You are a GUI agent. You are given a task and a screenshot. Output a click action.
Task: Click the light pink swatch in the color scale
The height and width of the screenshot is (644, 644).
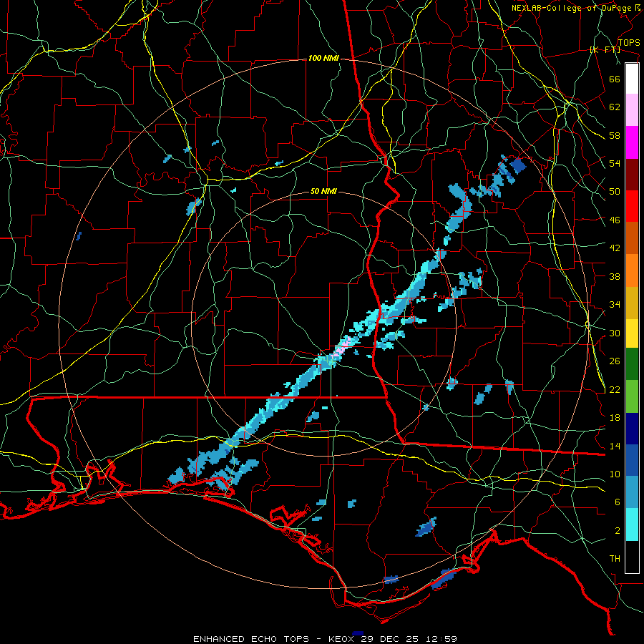point(632,110)
